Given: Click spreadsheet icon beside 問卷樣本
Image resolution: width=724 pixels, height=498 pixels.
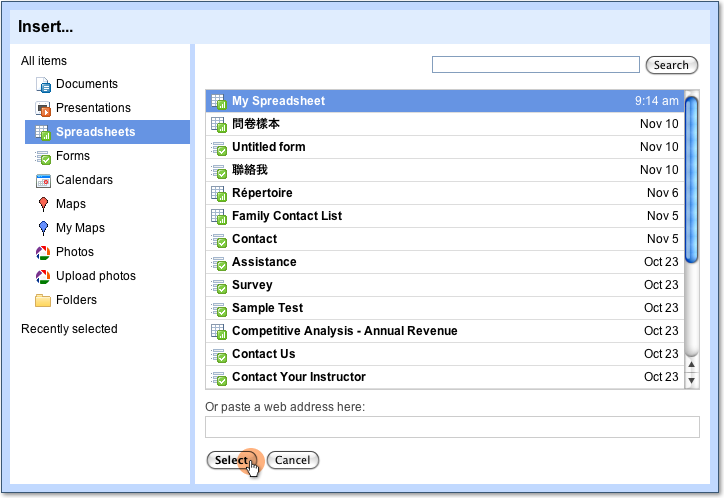Looking at the screenshot, I should tap(218, 124).
